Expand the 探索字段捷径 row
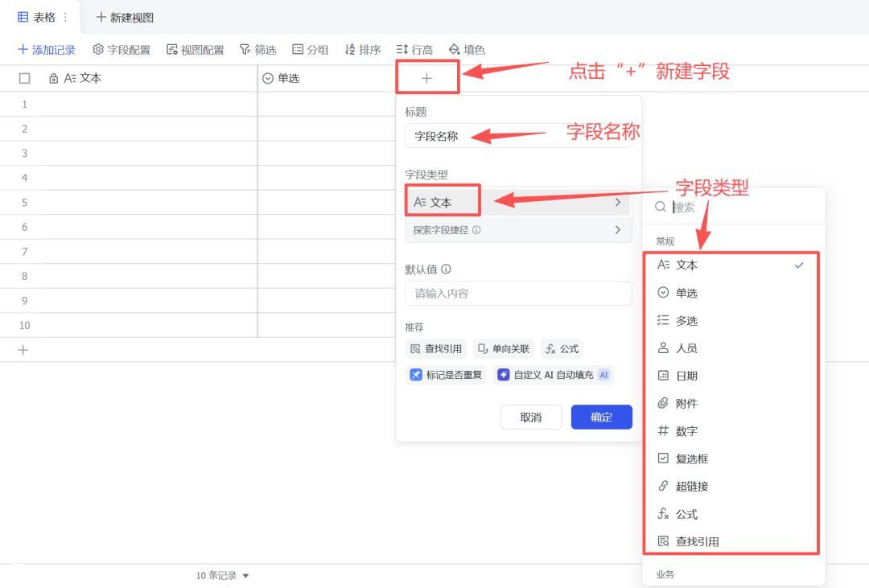Viewport: 869px width, 588px height. 518,229
